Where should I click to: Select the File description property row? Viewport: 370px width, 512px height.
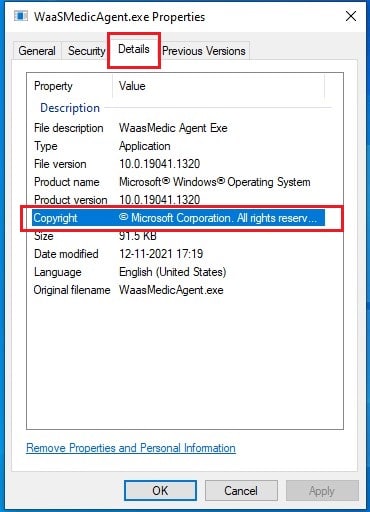click(x=178, y=128)
